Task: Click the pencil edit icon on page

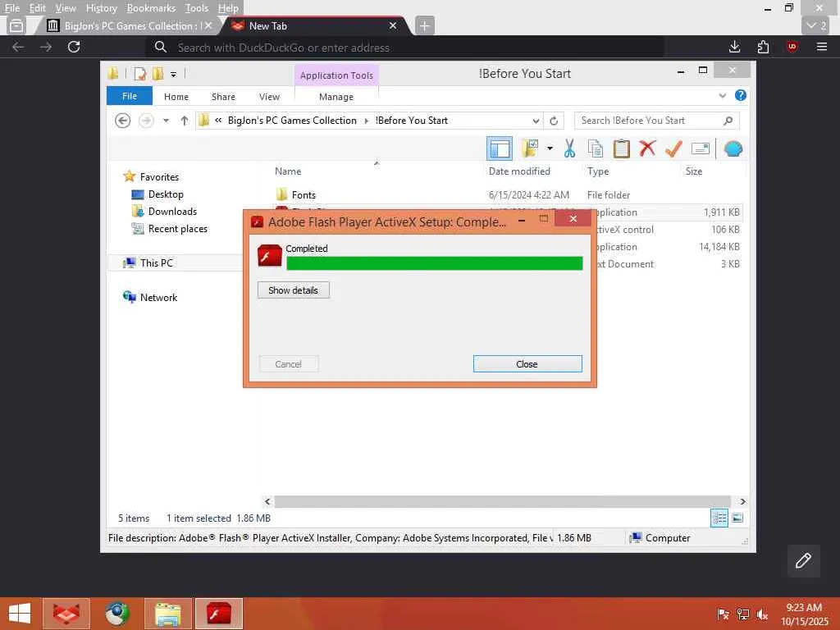Action: click(x=803, y=561)
